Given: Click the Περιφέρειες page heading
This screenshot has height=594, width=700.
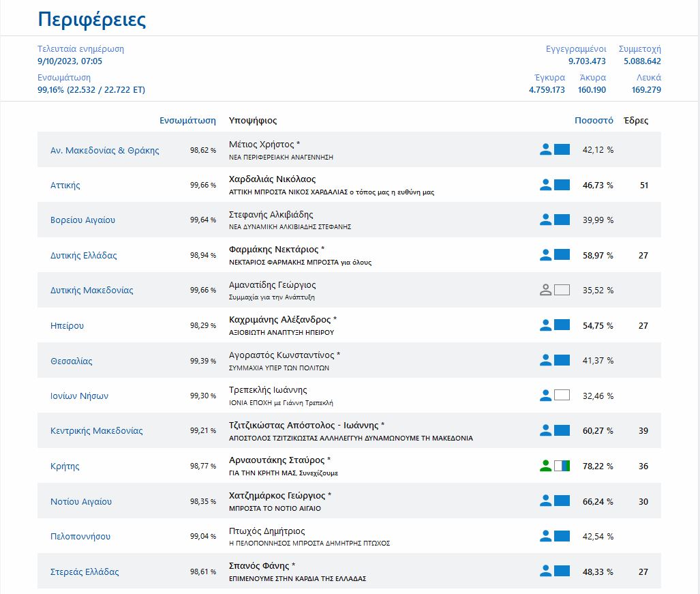Looking at the screenshot, I should [91, 19].
